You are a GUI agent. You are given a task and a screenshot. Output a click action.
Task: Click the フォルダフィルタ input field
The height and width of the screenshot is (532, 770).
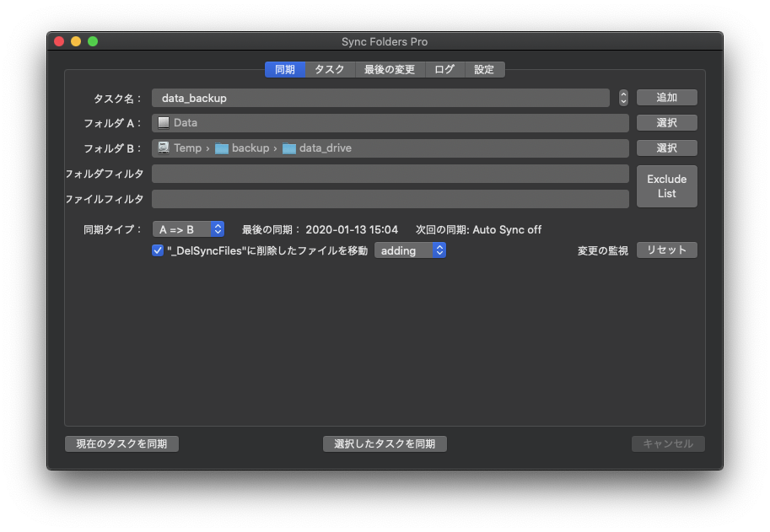(x=390, y=174)
